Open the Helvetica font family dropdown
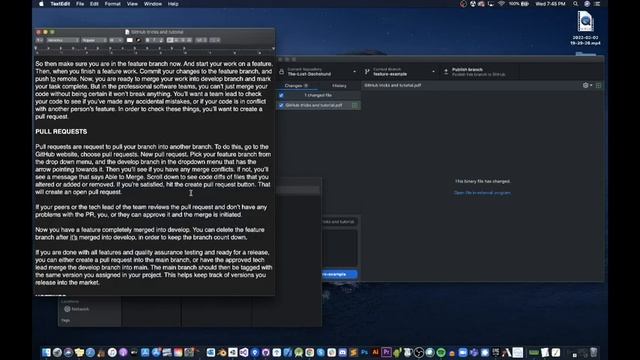This screenshot has height=360, width=640. pyautogui.click(x=63, y=40)
